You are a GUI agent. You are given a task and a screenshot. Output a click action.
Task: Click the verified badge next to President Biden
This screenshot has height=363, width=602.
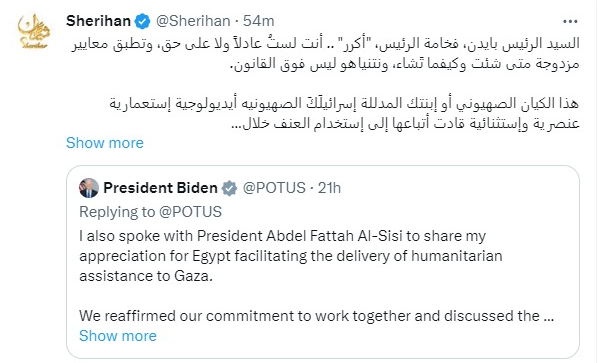(x=229, y=188)
